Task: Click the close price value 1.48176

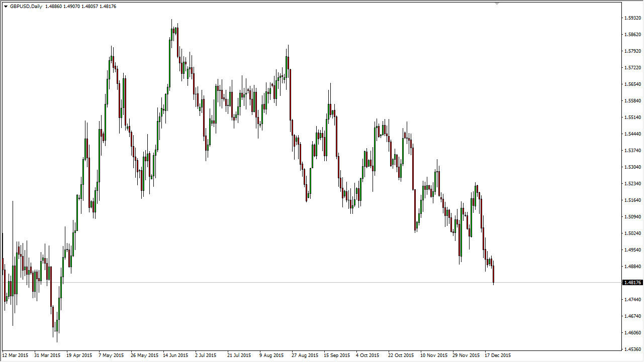Action: (108, 7)
